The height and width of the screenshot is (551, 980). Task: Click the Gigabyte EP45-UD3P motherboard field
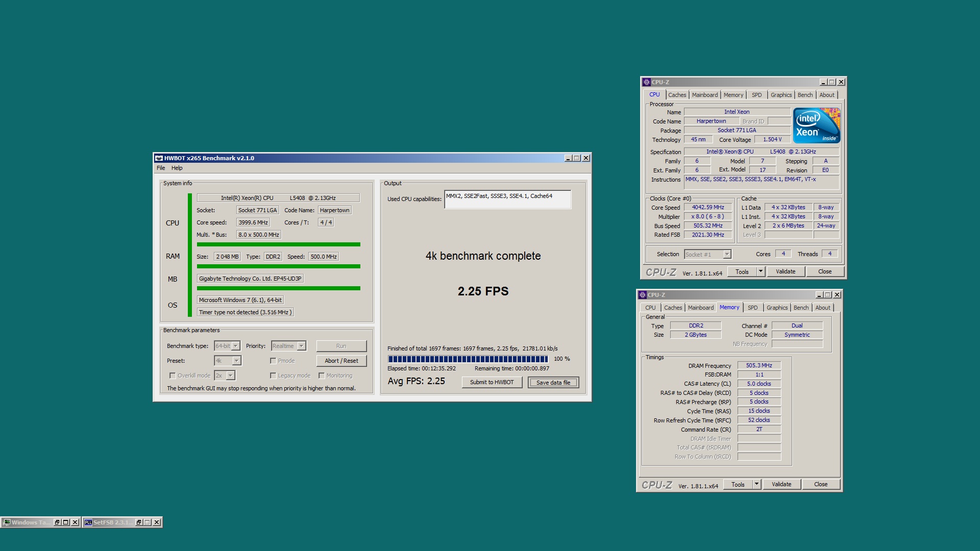click(250, 279)
